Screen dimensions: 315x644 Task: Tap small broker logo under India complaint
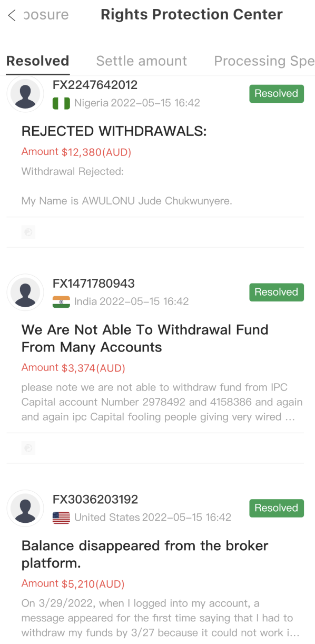(x=28, y=448)
